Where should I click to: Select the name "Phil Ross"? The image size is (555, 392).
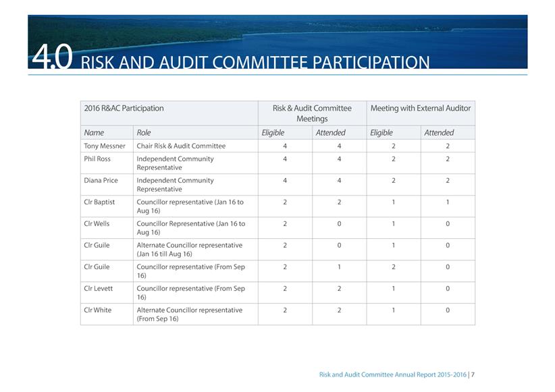[97, 159]
